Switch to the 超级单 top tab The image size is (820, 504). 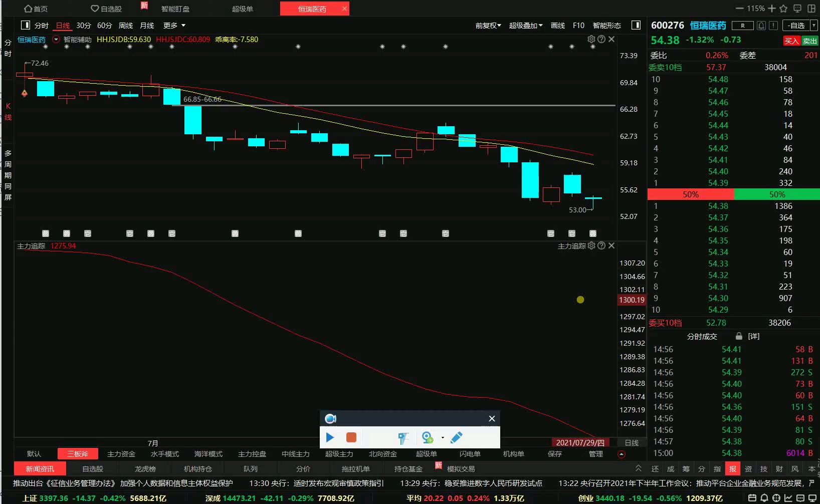pyautogui.click(x=243, y=9)
